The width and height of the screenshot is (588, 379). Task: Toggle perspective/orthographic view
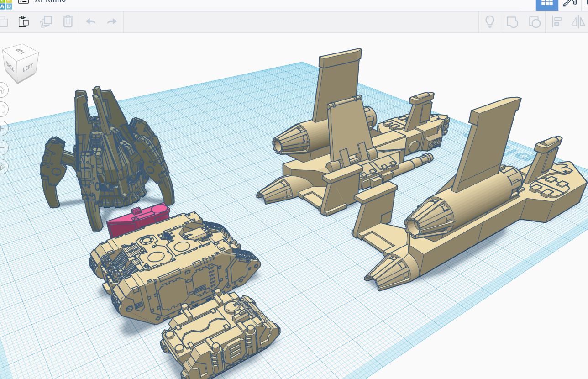[x=2, y=167]
